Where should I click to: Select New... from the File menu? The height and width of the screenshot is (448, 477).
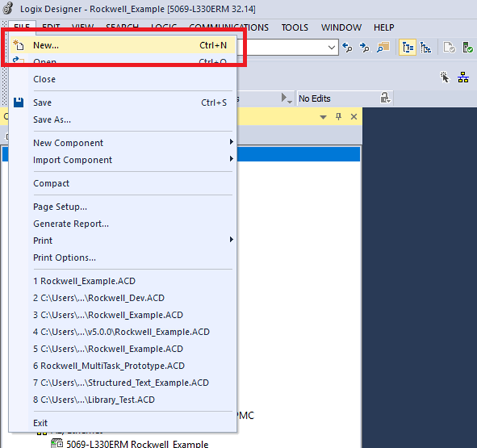click(46, 45)
